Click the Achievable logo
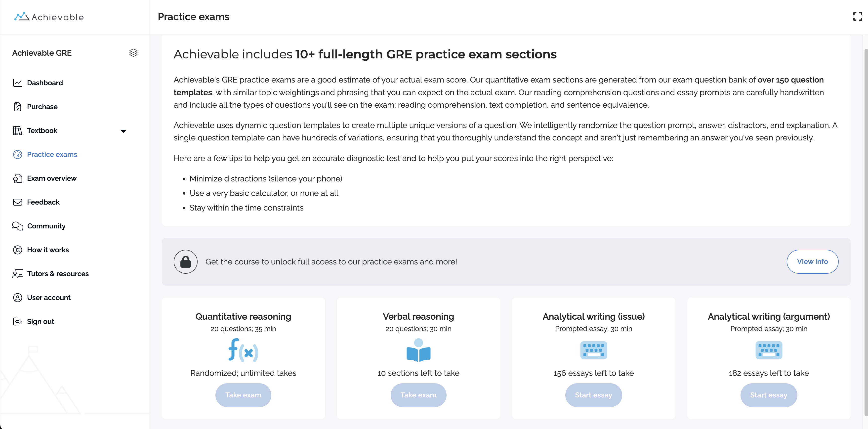 (x=49, y=17)
